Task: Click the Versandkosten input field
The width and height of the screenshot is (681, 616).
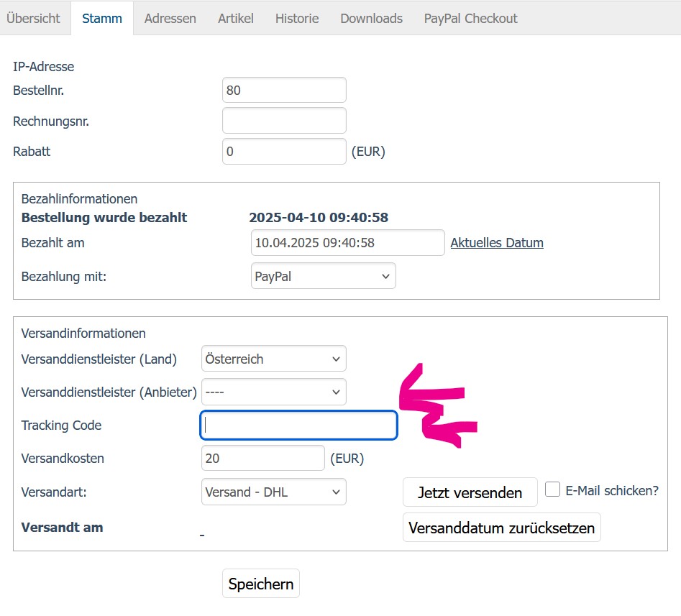Action: click(263, 458)
